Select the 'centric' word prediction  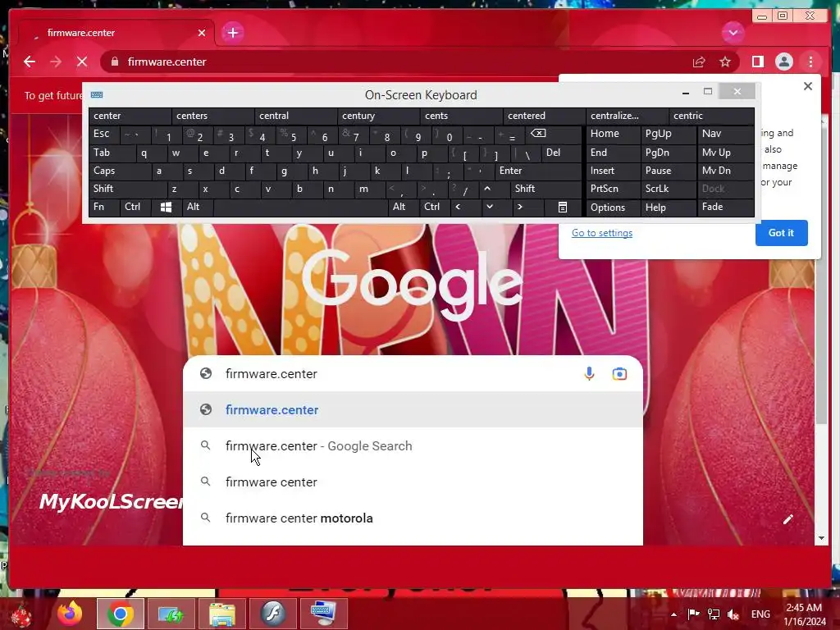(711, 116)
